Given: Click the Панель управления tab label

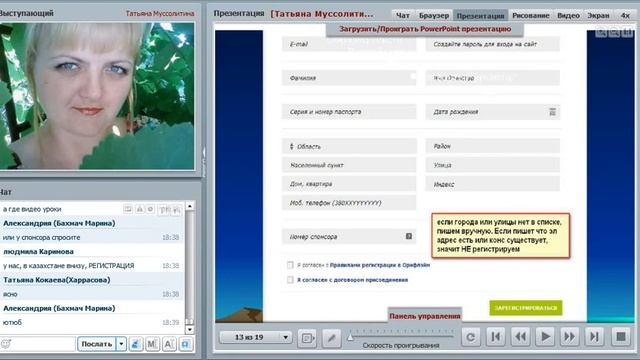Looking at the screenshot, I should pos(425,316).
